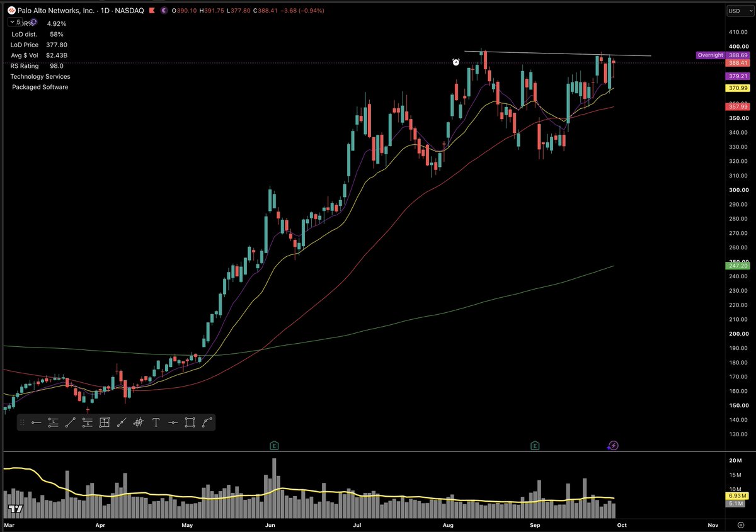Click the LoD Price 377.80 row
This screenshot has width=756, height=532.
(39, 45)
